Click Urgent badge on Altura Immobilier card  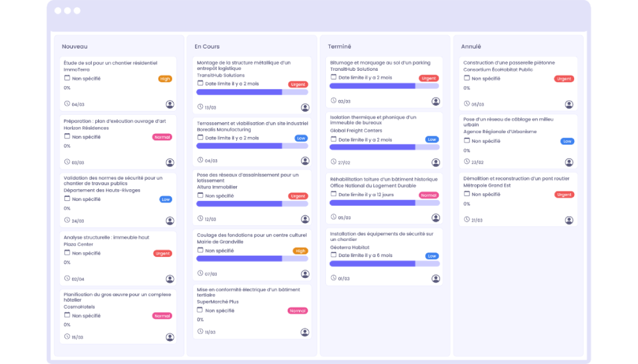pos(298,196)
